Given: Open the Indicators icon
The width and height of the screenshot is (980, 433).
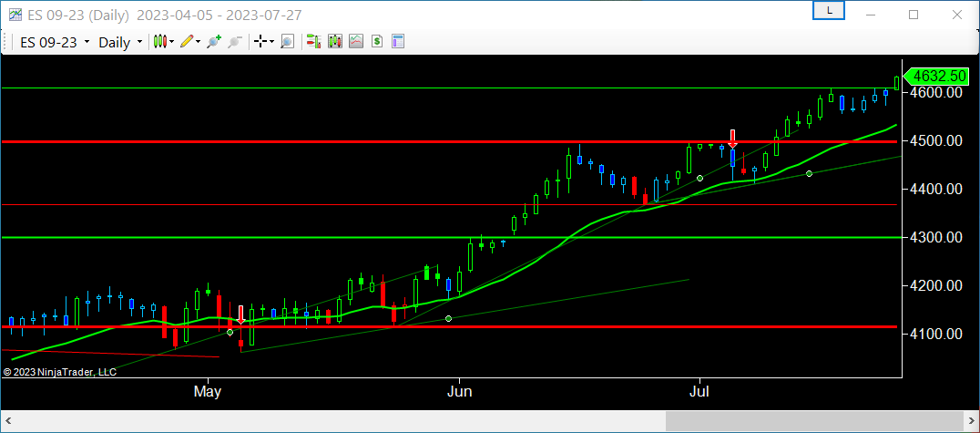Looking at the screenshot, I should tap(356, 42).
